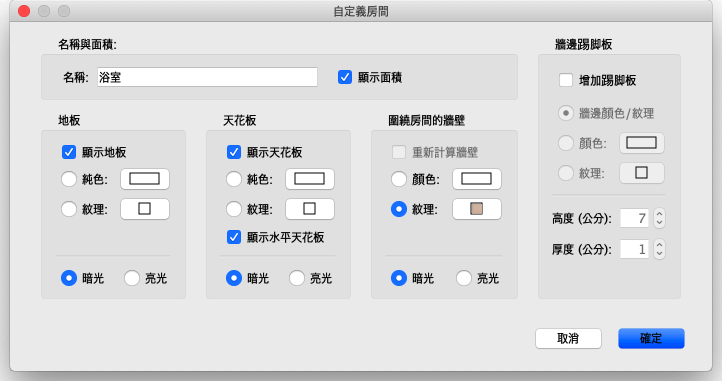Open ceiling 純色 color swatch button
The width and height of the screenshot is (722, 381).
(309, 179)
